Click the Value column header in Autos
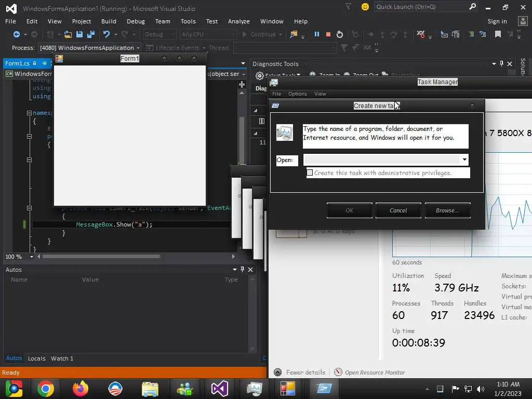 pyautogui.click(x=90, y=279)
